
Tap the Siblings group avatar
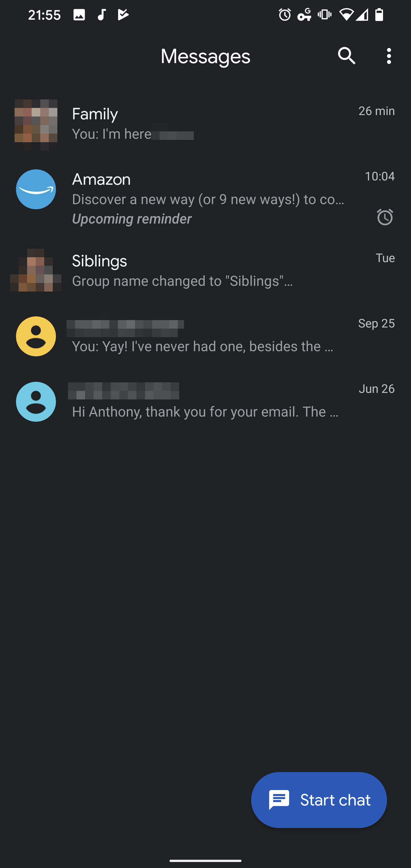(36, 270)
